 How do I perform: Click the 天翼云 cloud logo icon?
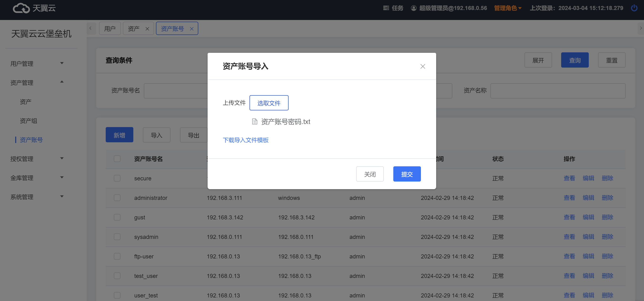(21, 8)
